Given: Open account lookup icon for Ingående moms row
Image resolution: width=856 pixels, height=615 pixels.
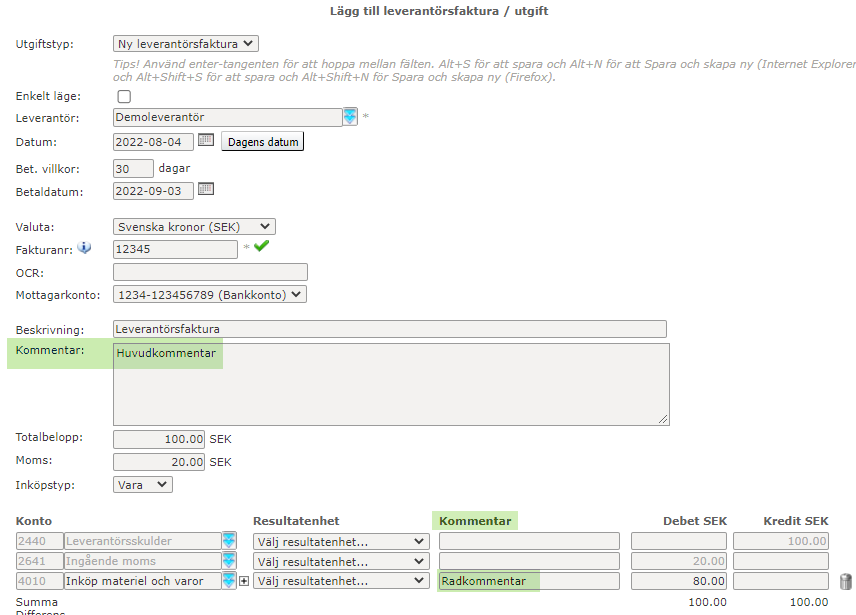Looking at the screenshot, I should [x=230, y=561].
